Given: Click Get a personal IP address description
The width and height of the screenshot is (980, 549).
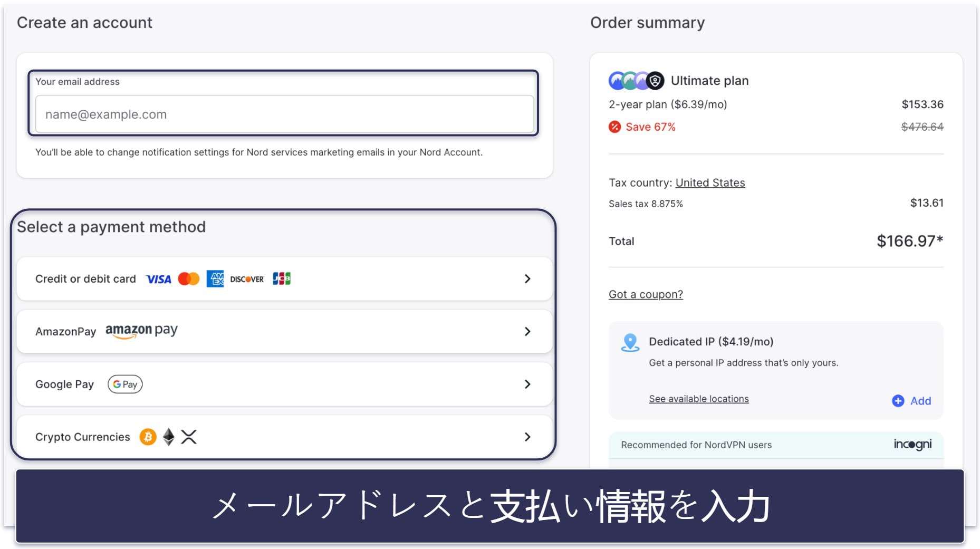Looking at the screenshot, I should click(743, 363).
